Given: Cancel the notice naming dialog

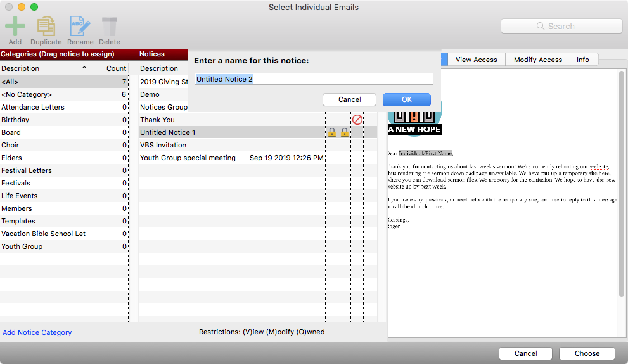Looking at the screenshot, I should click(x=349, y=99).
